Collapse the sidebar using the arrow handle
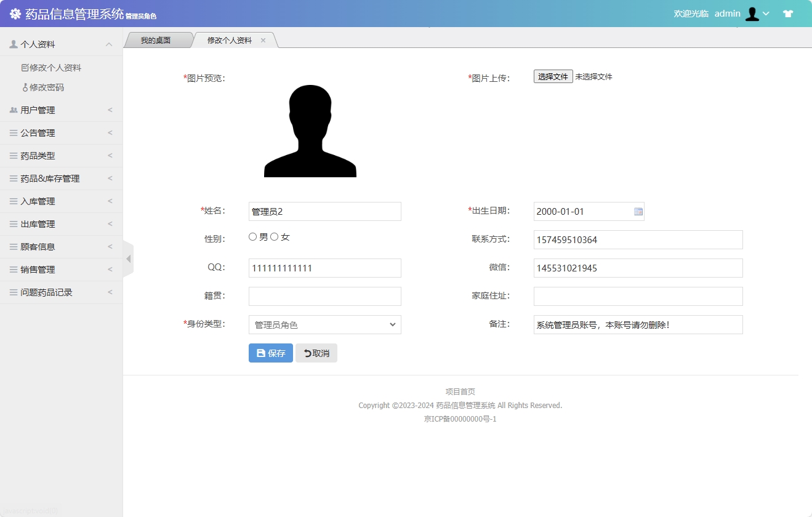The height and width of the screenshot is (517, 812). pyautogui.click(x=128, y=258)
